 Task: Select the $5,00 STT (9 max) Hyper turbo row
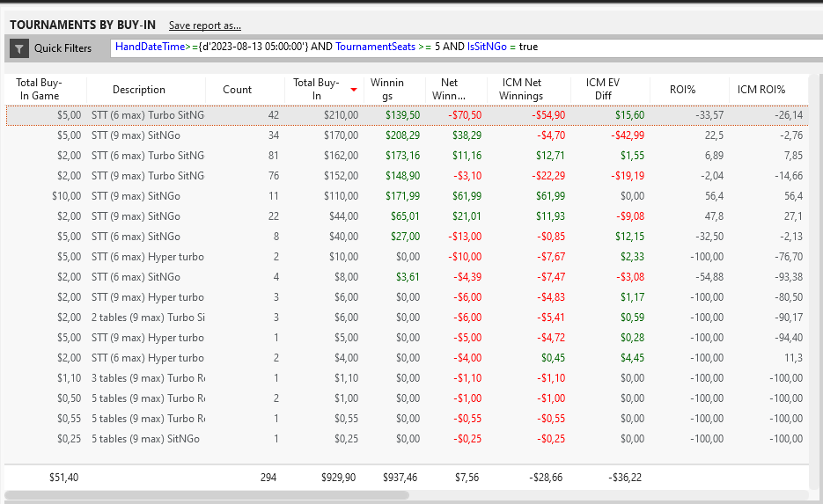point(407,338)
